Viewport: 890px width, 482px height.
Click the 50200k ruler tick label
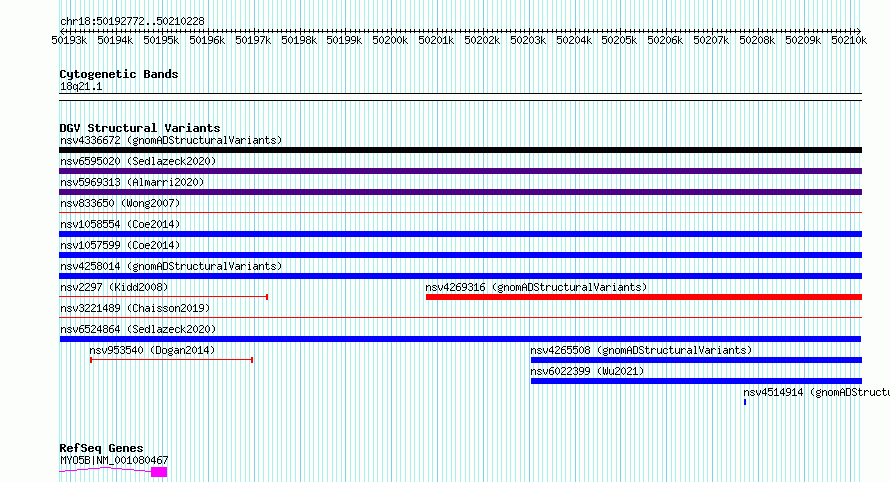(x=390, y=40)
